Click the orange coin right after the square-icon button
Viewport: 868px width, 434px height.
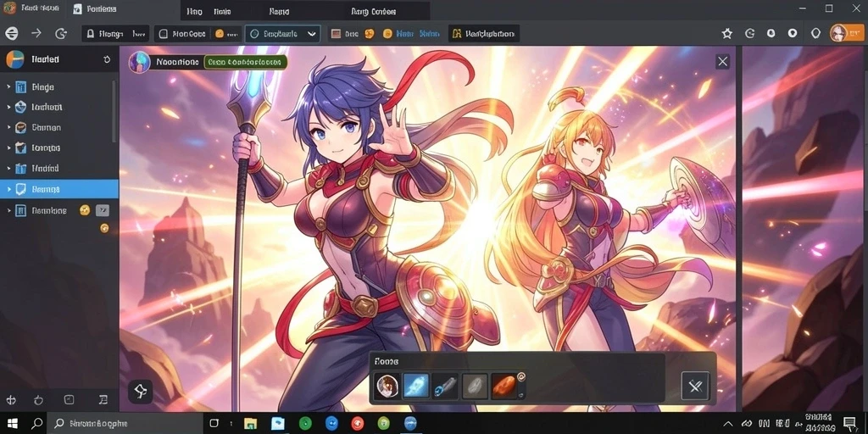[220, 34]
